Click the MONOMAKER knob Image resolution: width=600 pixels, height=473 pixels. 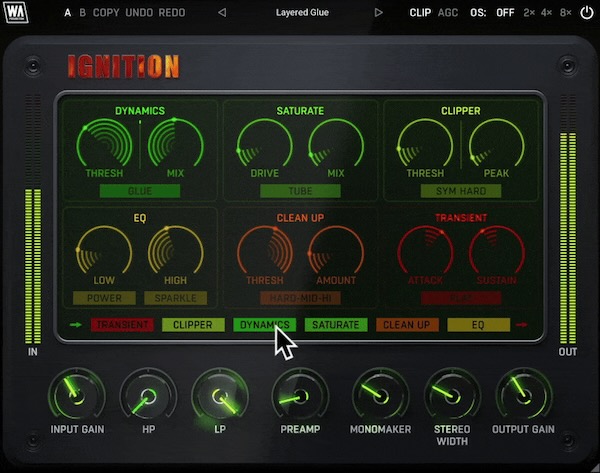(380, 396)
